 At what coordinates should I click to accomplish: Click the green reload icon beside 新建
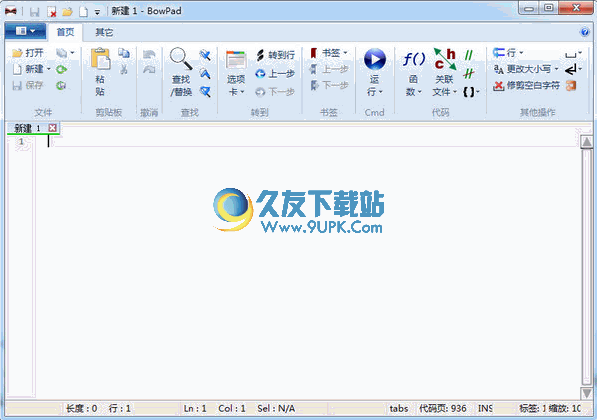tap(61, 69)
